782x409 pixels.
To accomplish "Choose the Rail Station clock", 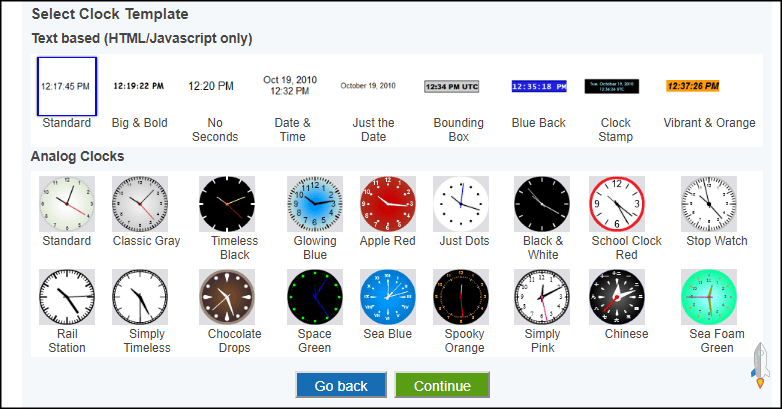I will (x=67, y=297).
